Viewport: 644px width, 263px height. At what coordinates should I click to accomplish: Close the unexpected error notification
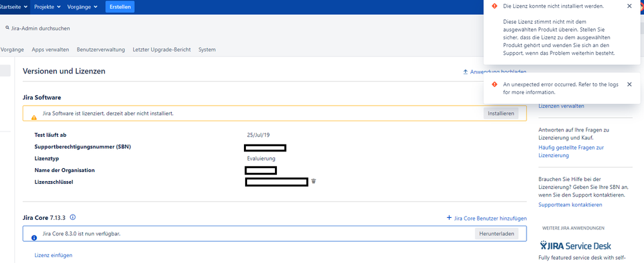click(629, 84)
